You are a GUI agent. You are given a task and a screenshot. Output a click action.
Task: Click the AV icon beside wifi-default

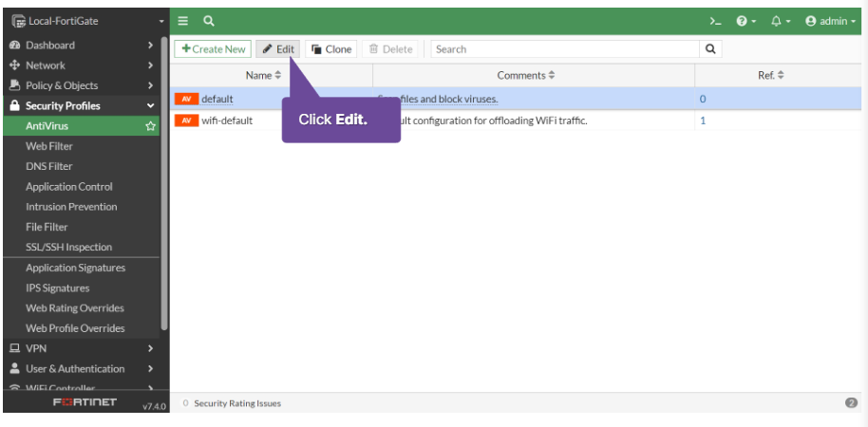[x=186, y=120]
